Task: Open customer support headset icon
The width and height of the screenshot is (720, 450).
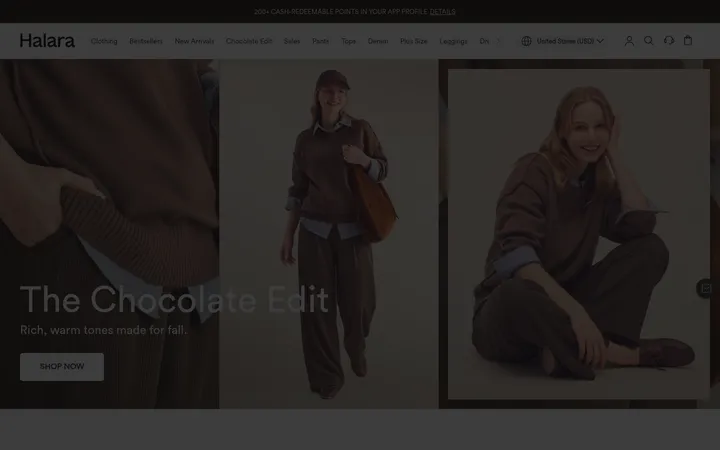Action: coord(669,40)
